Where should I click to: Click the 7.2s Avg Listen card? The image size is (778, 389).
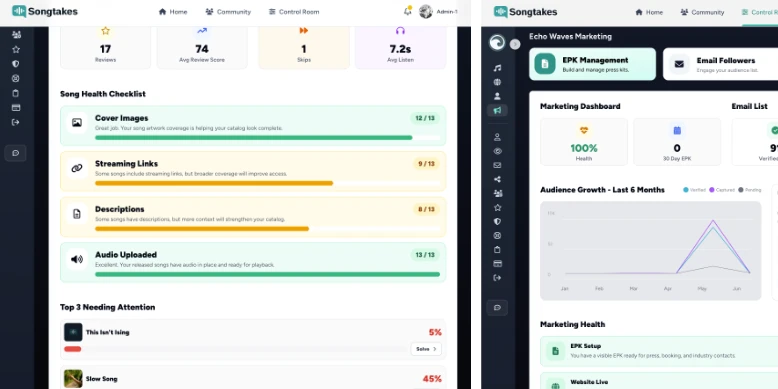tap(400, 48)
